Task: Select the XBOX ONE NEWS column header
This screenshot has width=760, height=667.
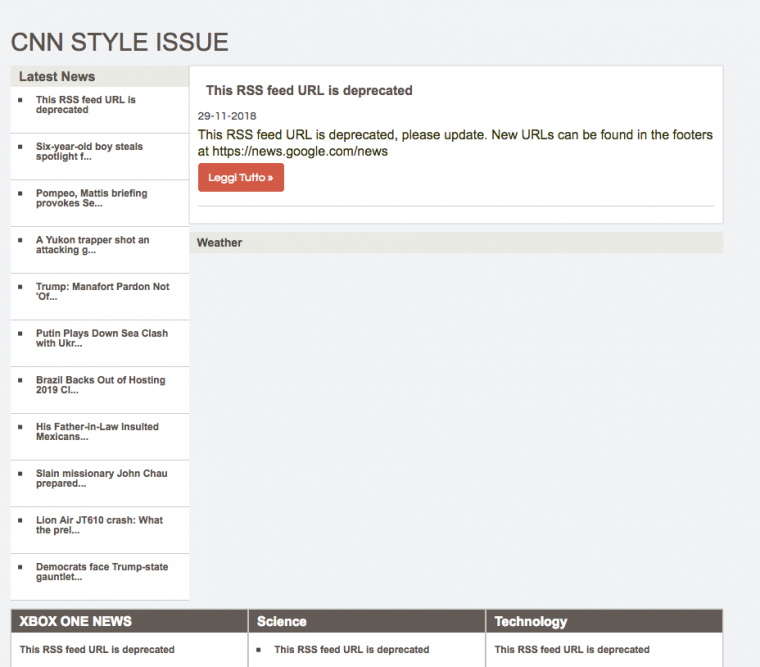Action: click(75, 621)
